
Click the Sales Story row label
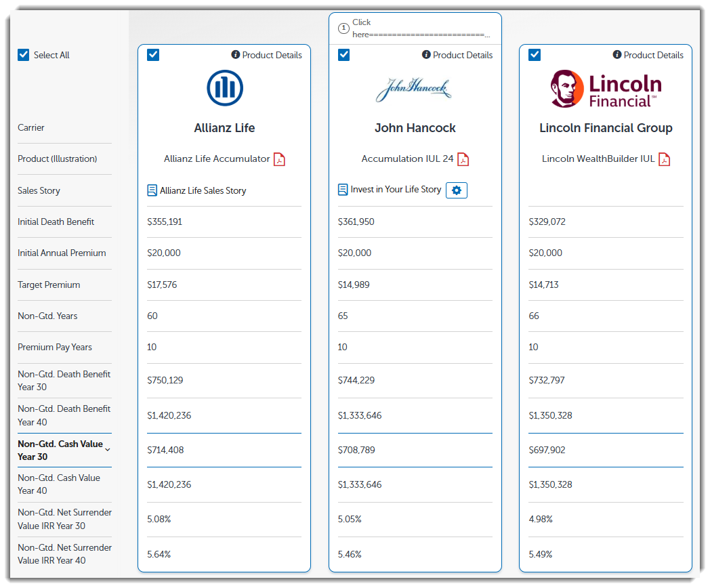coord(39,190)
